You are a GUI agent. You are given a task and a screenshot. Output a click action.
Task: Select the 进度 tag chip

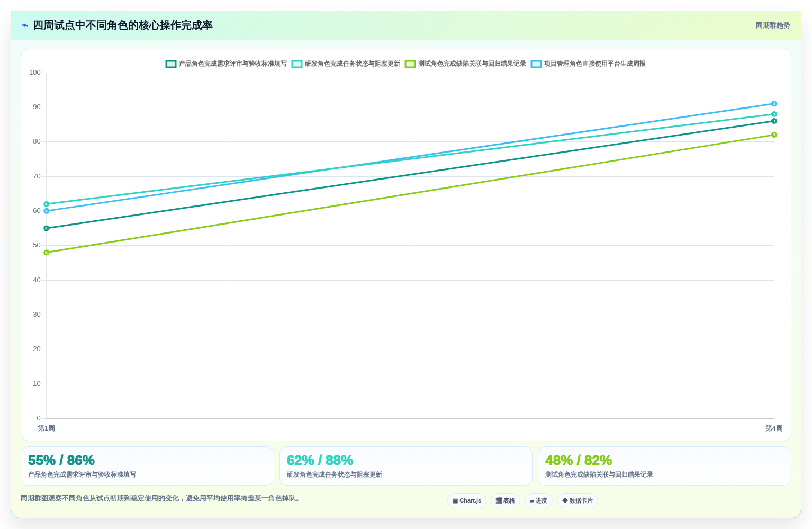pos(538,501)
